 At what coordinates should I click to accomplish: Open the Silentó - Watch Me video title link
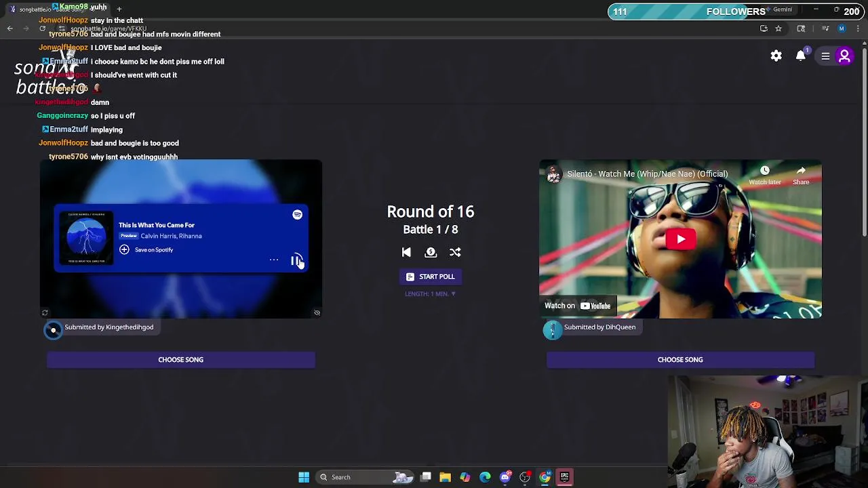[x=648, y=174]
